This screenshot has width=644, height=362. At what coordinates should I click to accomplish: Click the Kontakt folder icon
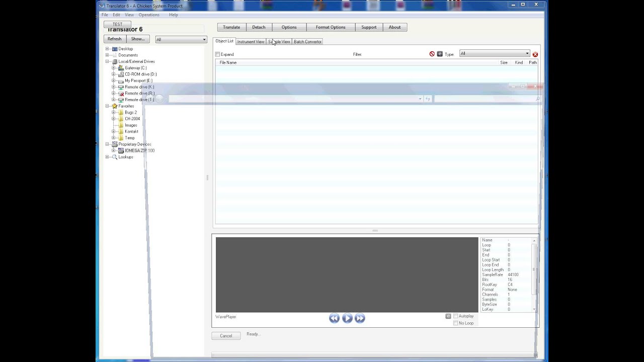tap(121, 131)
